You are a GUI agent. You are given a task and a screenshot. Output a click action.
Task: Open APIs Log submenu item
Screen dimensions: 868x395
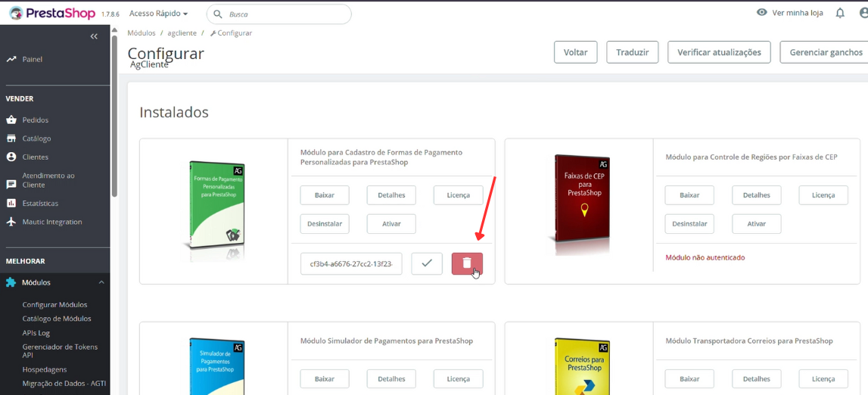coord(36,333)
